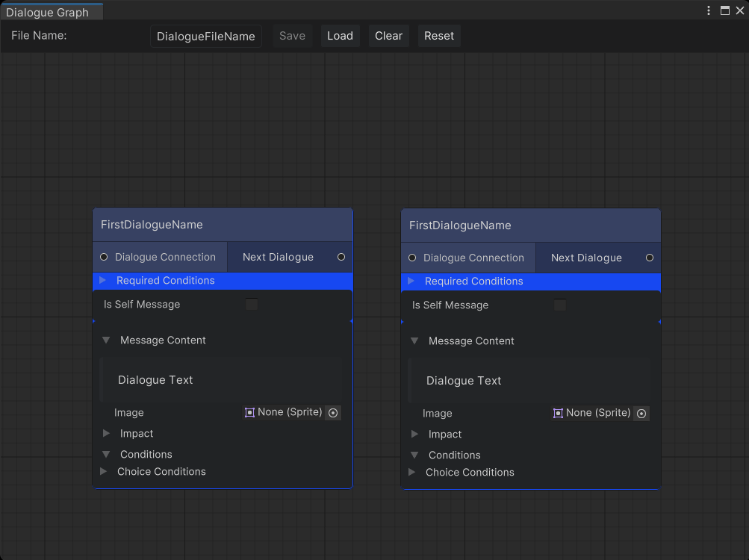749x560 pixels.
Task: Click the left node's Dialogue Connection input port
Action: 104,257
